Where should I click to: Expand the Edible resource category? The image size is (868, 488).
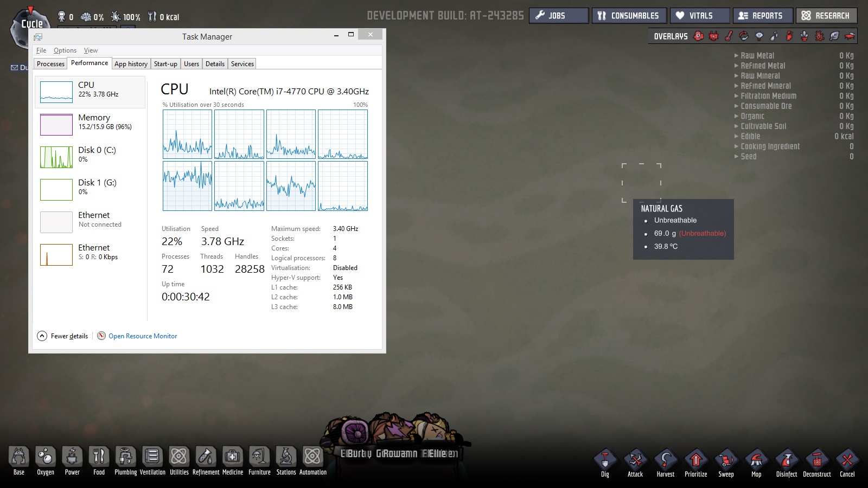pos(750,136)
